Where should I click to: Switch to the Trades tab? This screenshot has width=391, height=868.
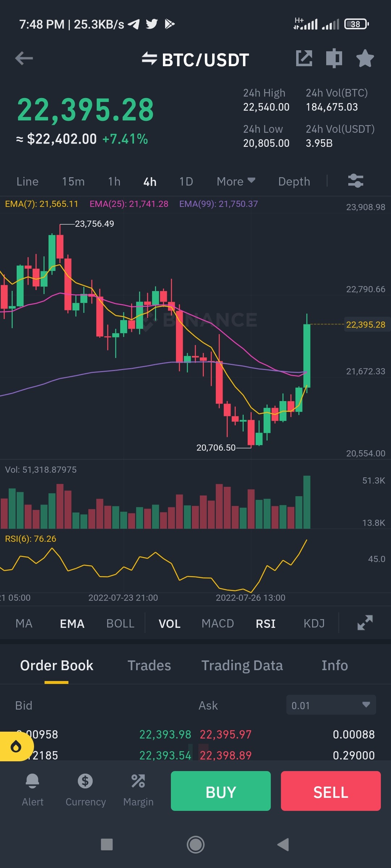(149, 665)
